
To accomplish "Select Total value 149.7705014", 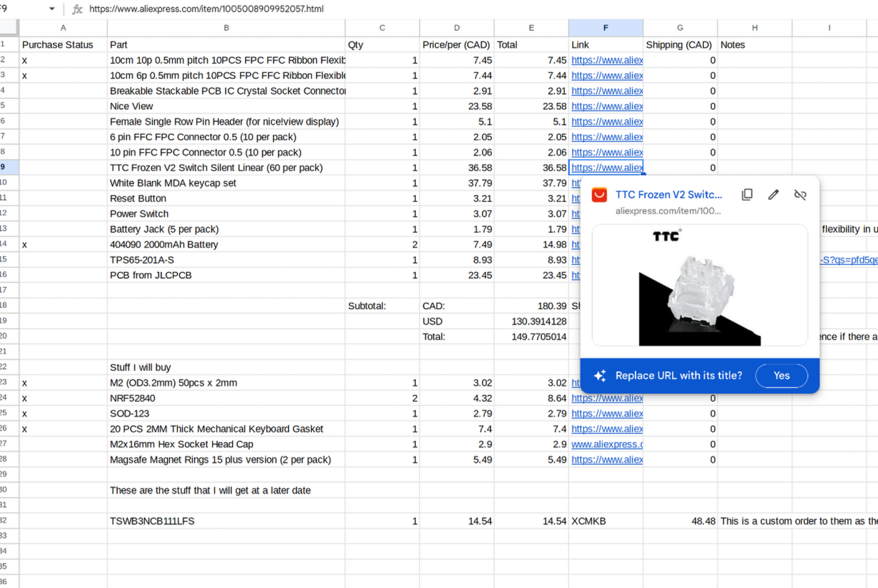I will (x=531, y=337).
